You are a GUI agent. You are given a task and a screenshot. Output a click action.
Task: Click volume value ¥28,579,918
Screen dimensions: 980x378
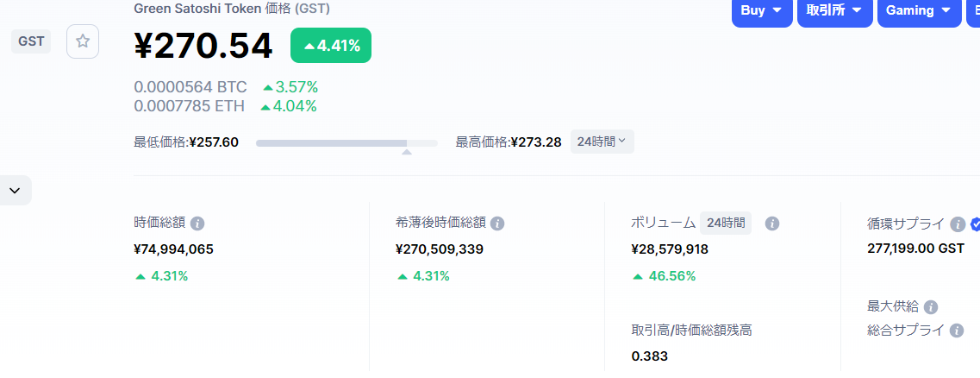pyautogui.click(x=670, y=249)
